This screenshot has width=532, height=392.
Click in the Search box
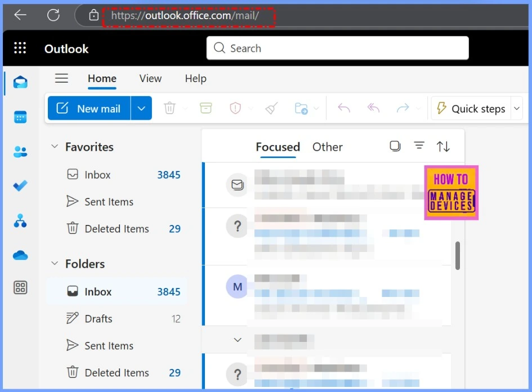[x=338, y=48]
